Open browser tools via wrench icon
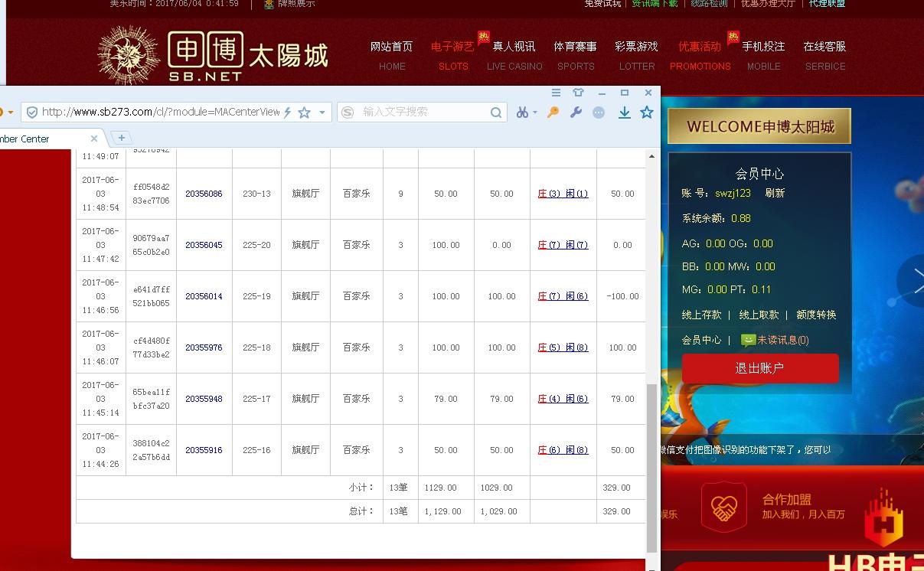This screenshot has width=924, height=571. pyautogui.click(x=576, y=112)
